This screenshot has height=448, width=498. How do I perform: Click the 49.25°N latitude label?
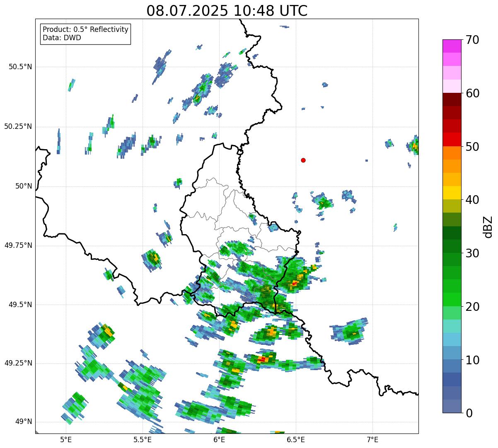18,363
